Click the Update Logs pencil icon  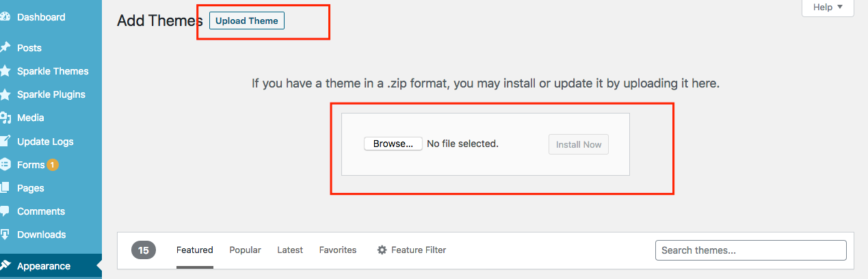pyautogui.click(x=4, y=142)
